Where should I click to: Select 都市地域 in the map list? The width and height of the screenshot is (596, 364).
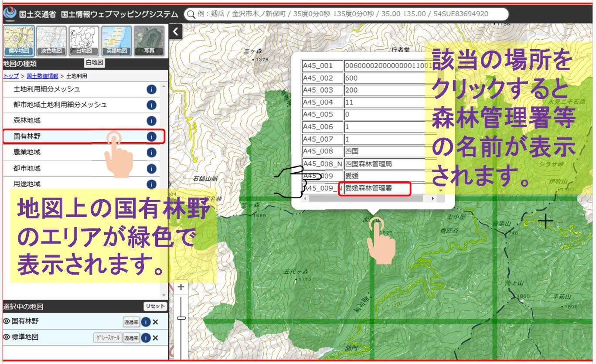[x=81, y=168]
